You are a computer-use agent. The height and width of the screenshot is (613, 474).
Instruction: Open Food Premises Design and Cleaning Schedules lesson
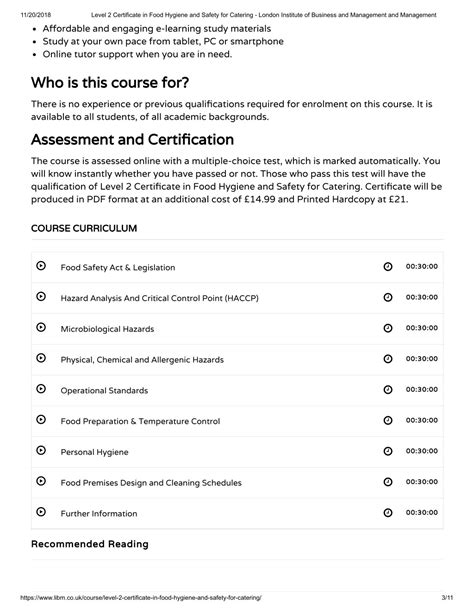tap(151, 483)
